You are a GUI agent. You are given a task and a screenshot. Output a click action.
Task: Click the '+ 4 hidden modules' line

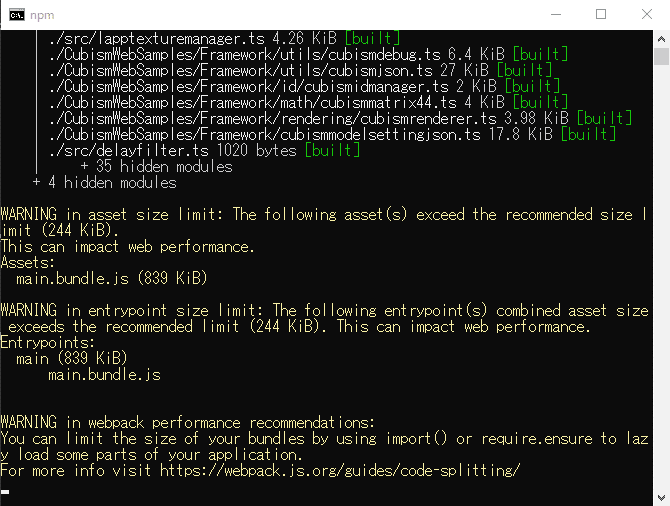pyautogui.click(x=104, y=183)
